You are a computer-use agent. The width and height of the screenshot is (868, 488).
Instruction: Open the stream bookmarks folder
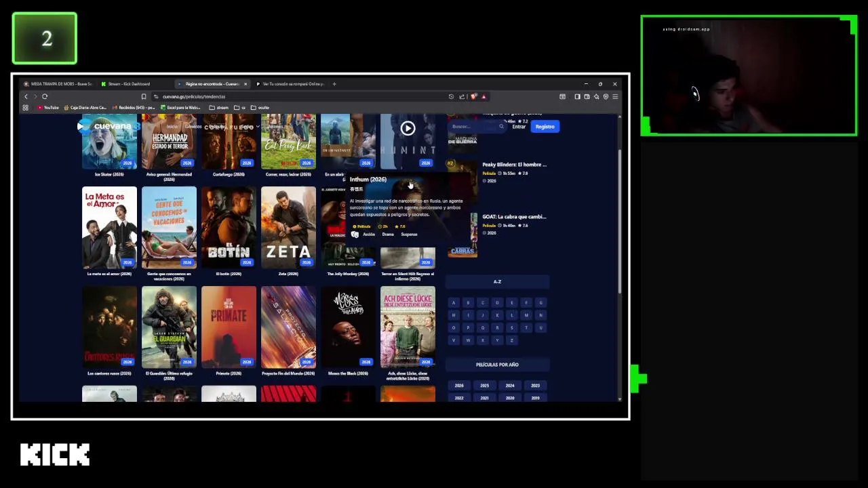coord(219,108)
